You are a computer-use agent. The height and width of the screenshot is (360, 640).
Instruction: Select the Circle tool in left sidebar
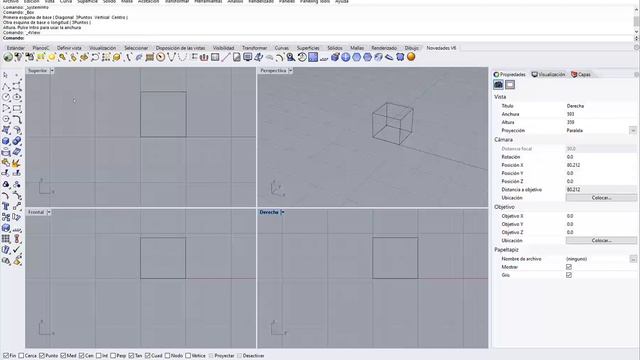pyautogui.click(x=6, y=97)
